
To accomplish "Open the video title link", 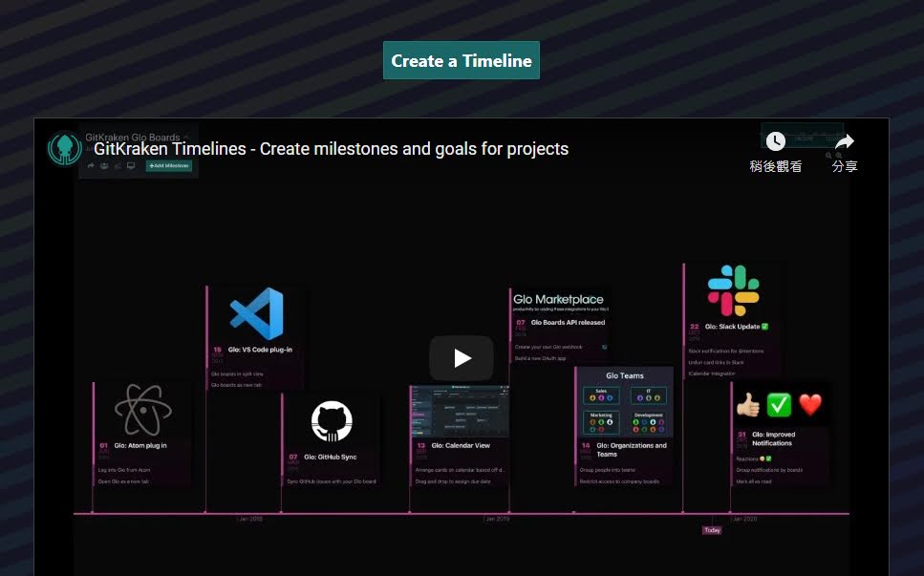I will point(331,149).
